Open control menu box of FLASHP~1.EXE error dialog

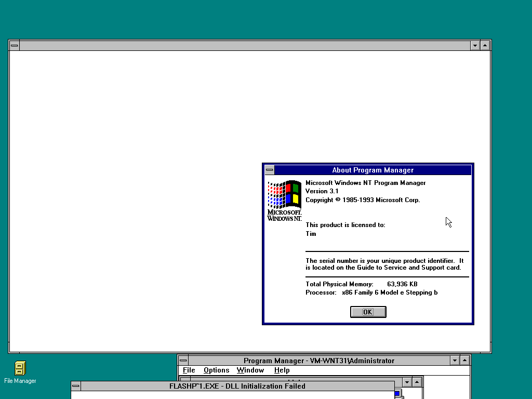click(76, 386)
